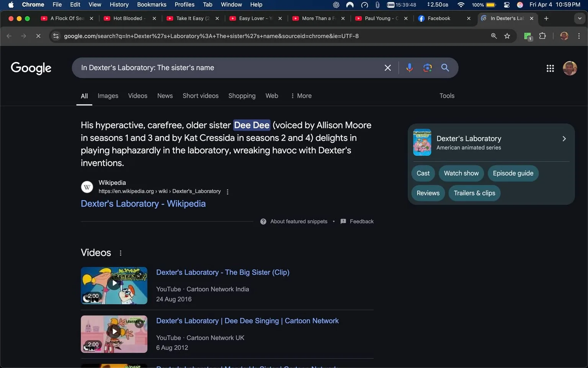This screenshot has width=588, height=368.
Task: Open the three-dot menu on the Wikipedia result
Action: (227, 191)
